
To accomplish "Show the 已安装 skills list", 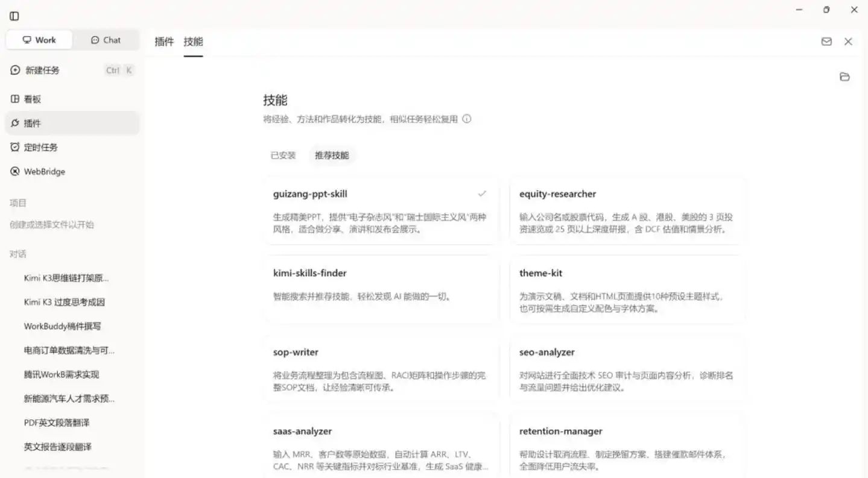I will pyautogui.click(x=283, y=155).
